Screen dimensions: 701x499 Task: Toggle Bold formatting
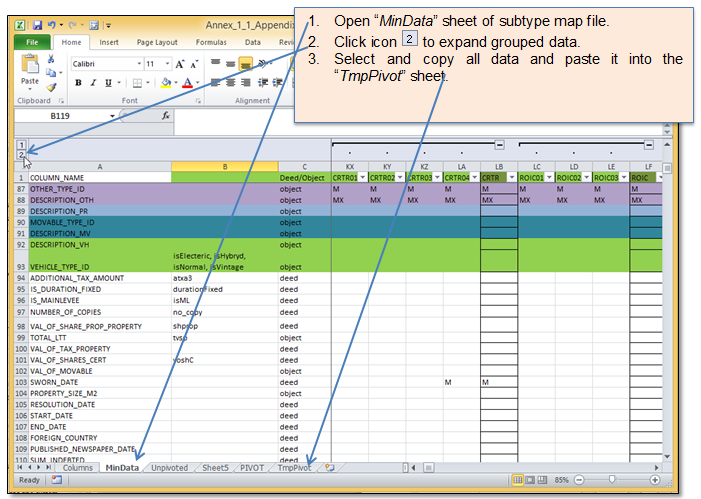tap(78, 84)
